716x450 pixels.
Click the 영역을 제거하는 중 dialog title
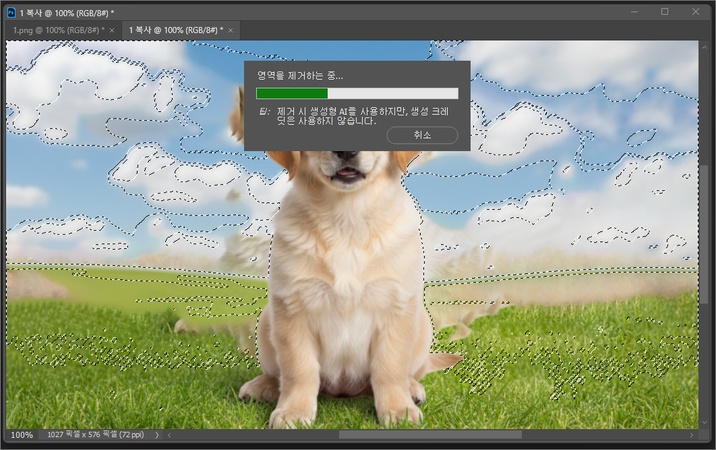coord(300,75)
